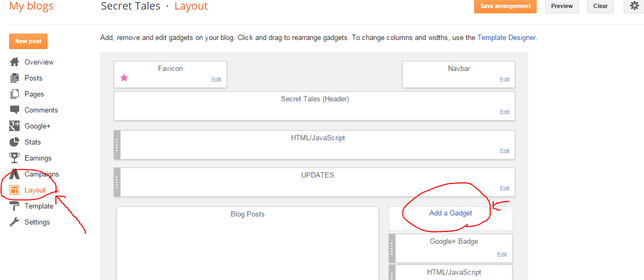Image resolution: width=644 pixels, height=280 pixels.
Task: Click the Clear button
Action: click(600, 6)
